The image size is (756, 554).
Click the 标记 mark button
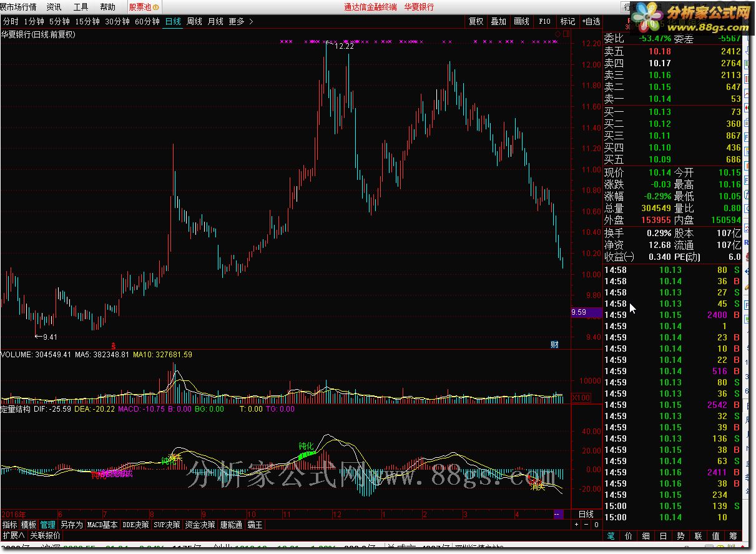[568, 21]
